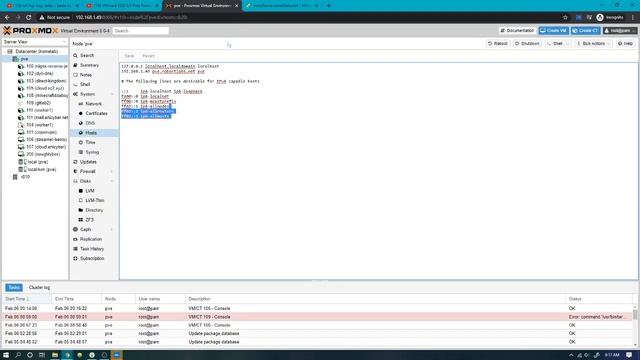Open the LVM disks page

point(90,191)
